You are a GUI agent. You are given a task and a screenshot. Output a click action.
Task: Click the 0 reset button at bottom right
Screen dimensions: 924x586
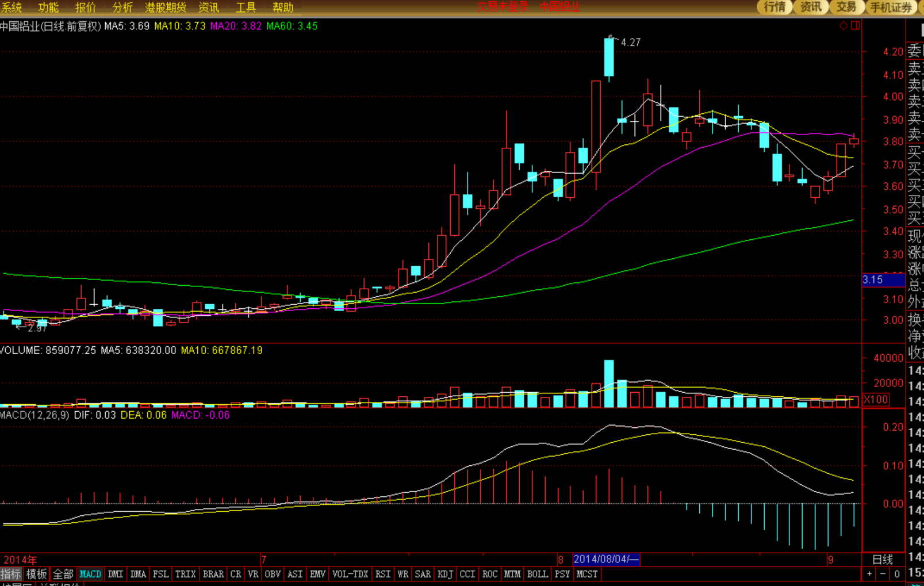pos(897,574)
